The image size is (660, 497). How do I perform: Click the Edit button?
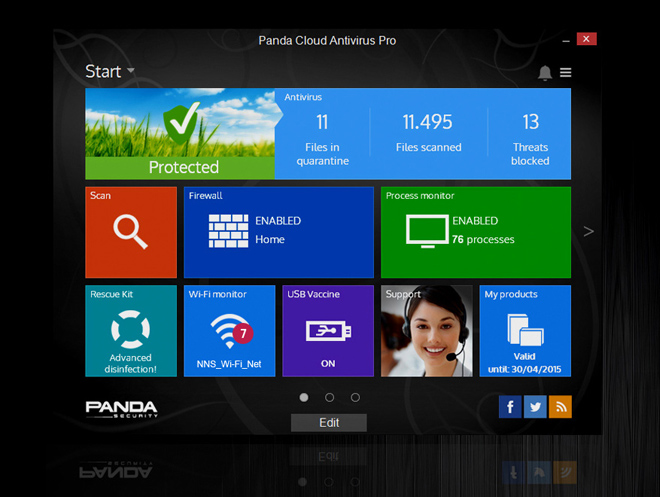329,423
